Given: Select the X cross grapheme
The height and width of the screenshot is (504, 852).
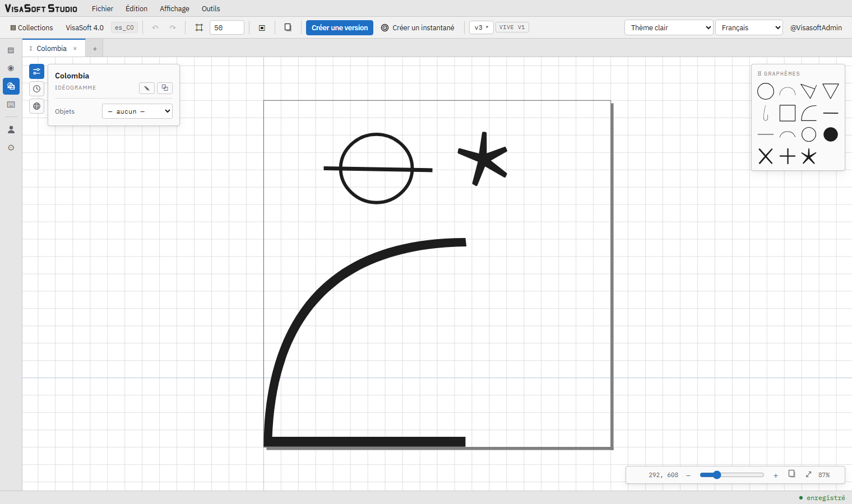Looking at the screenshot, I should tap(766, 156).
